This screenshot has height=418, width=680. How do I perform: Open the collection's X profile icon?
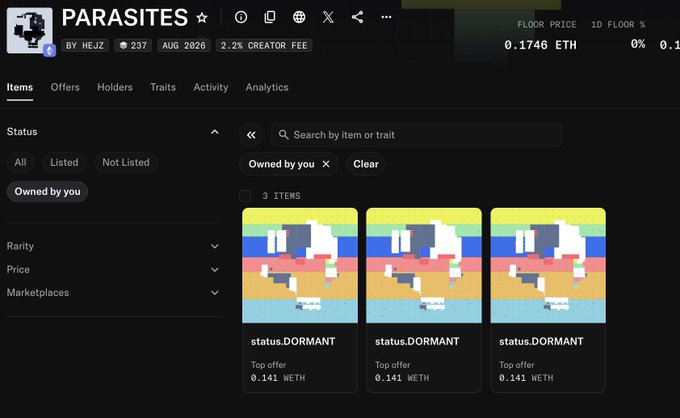click(328, 17)
